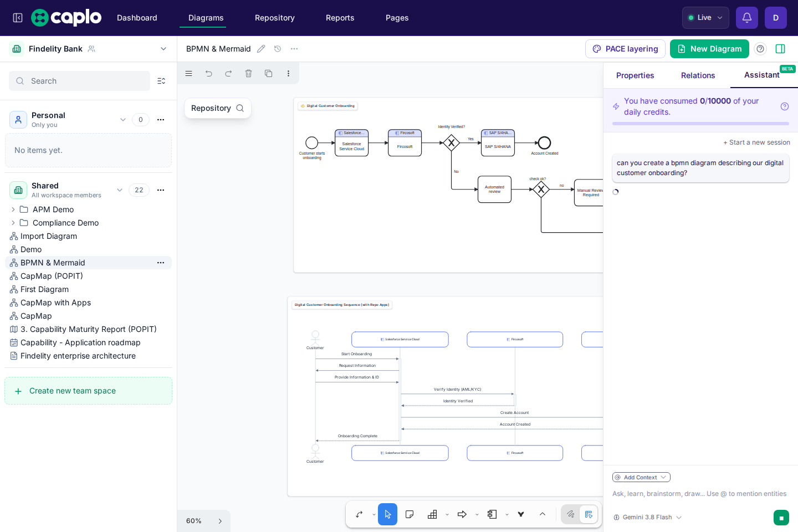The width and height of the screenshot is (798, 532).
Task: Undo the last canvas action
Action: coord(209,73)
